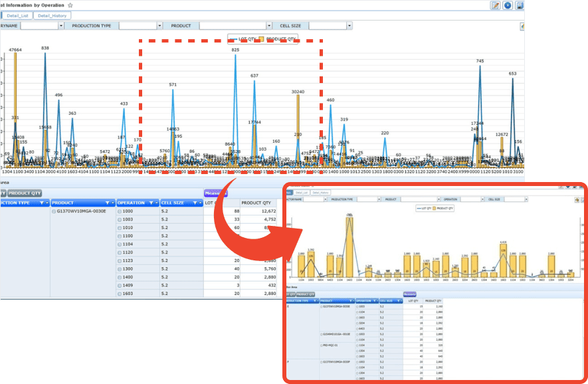Click the gray PRODUCT QTY measure chip

point(25,193)
